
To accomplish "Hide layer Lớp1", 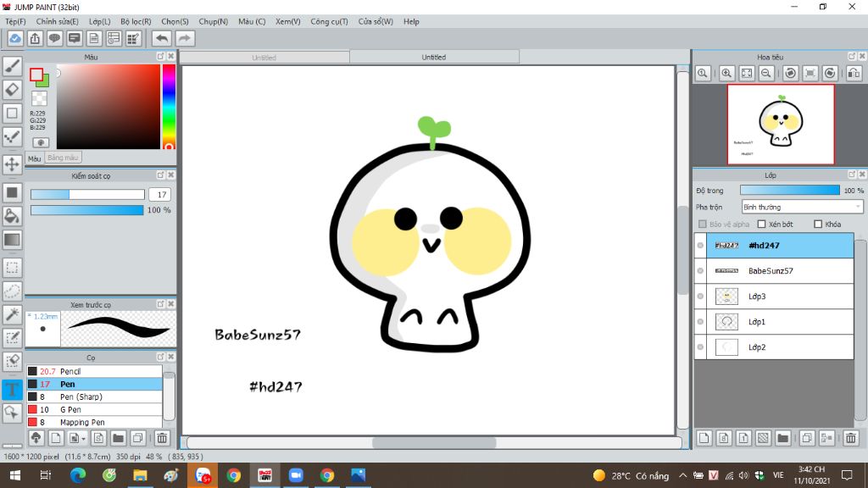I will point(700,322).
